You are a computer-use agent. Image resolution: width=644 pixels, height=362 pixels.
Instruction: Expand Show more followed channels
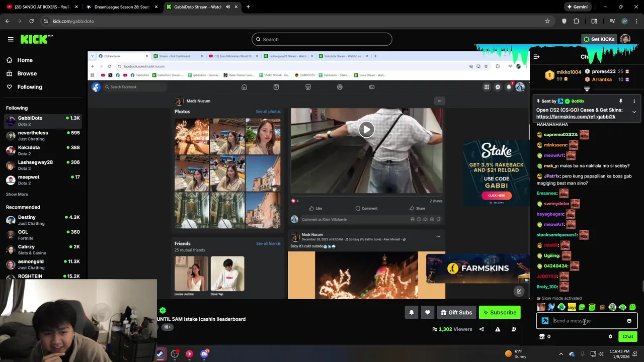pyautogui.click(x=17, y=195)
